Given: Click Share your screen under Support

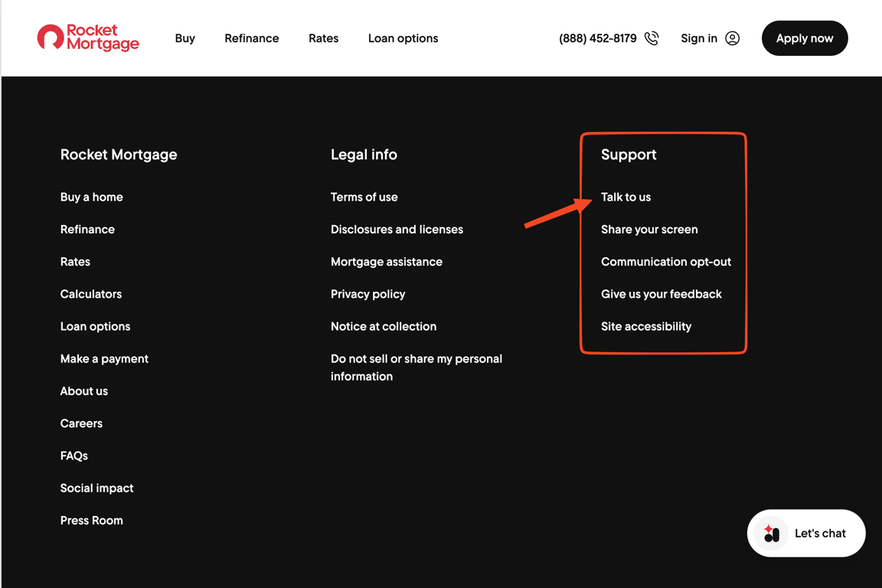Looking at the screenshot, I should click(x=649, y=229).
